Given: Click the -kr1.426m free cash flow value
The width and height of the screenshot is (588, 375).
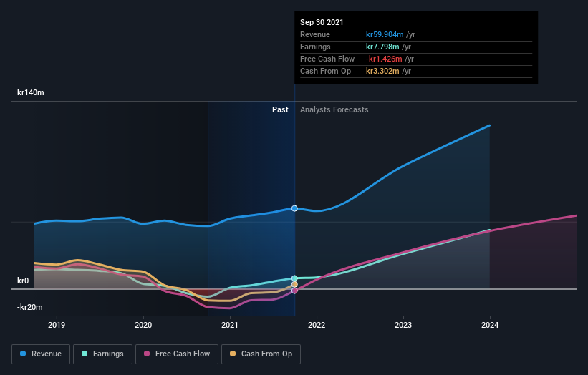Looking at the screenshot, I should (x=384, y=59).
